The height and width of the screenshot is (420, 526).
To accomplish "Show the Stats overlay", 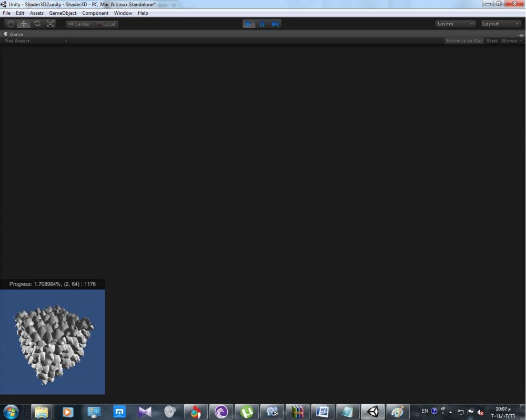I will pos(492,41).
